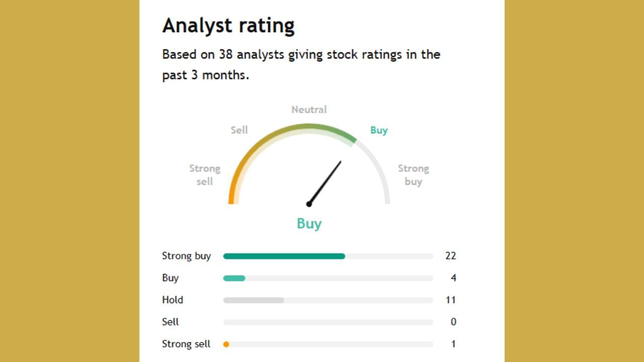
Task: Click the orange Strong sell dot
Action: click(x=226, y=344)
